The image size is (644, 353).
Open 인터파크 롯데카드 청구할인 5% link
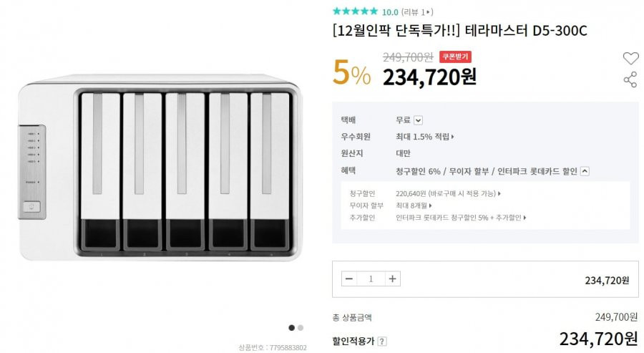tap(461, 218)
